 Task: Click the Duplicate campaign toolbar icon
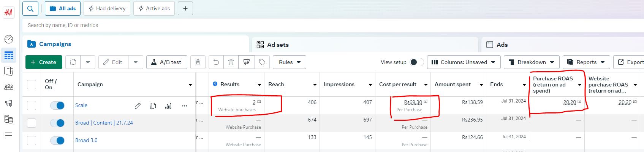click(x=73, y=62)
